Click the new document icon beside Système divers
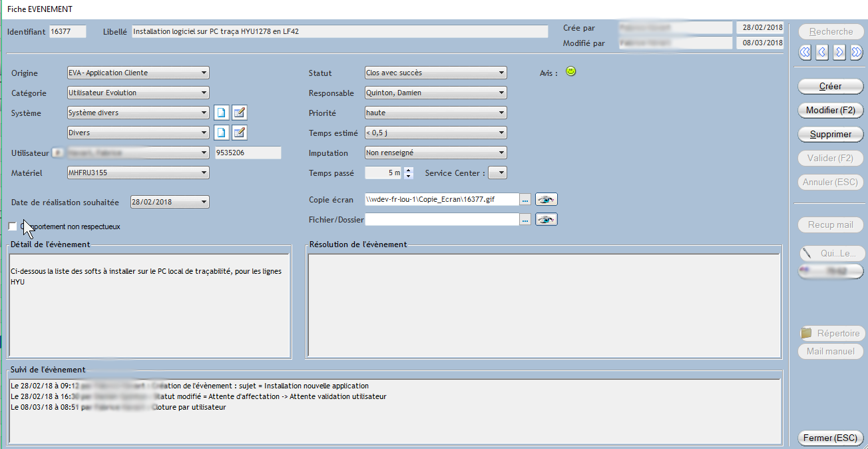Screen dimensions: 868x449 point(221,113)
